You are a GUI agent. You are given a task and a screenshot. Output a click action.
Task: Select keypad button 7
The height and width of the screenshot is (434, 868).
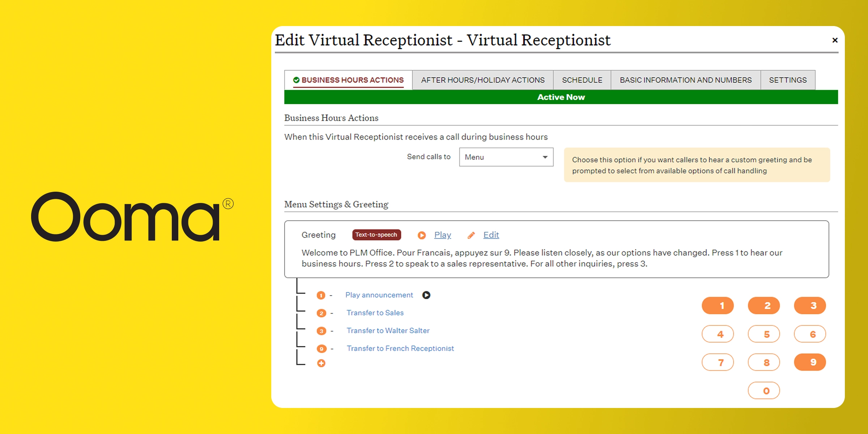pyautogui.click(x=718, y=362)
